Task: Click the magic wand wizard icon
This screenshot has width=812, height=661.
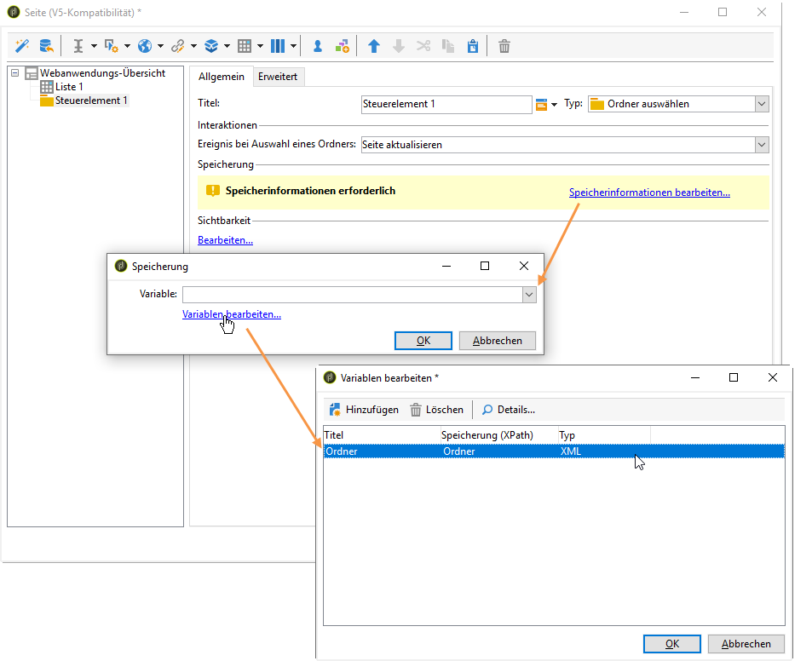Action: (x=22, y=46)
